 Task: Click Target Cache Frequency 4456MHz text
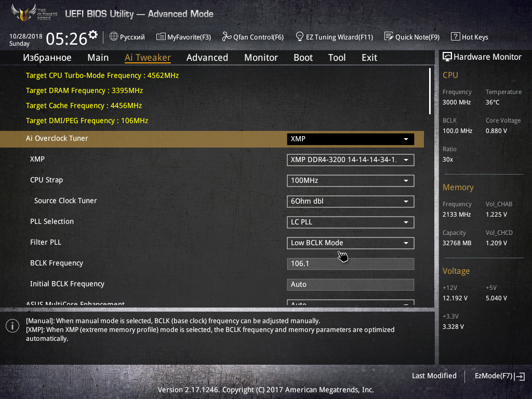click(84, 105)
